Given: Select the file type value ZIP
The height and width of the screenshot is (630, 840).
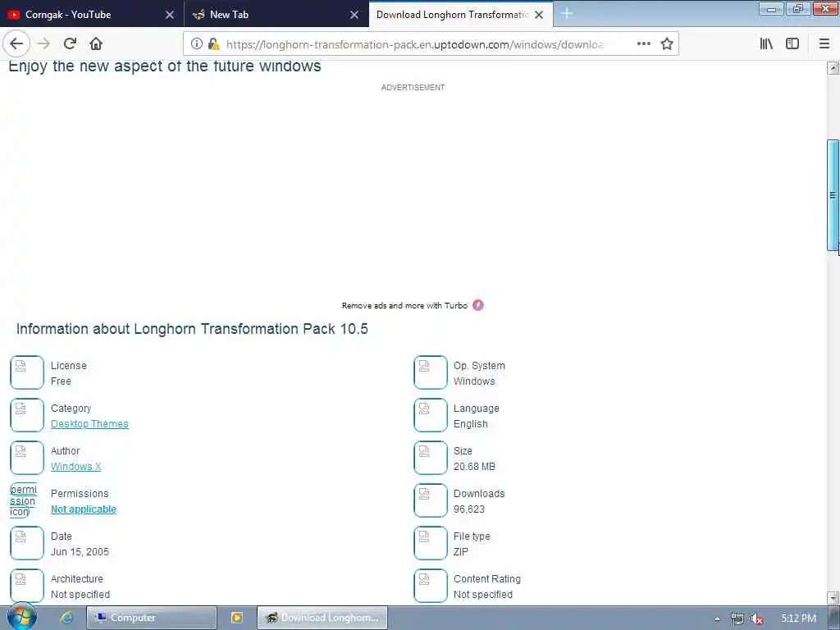Looking at the screenshot, I should tap(461, 552).
